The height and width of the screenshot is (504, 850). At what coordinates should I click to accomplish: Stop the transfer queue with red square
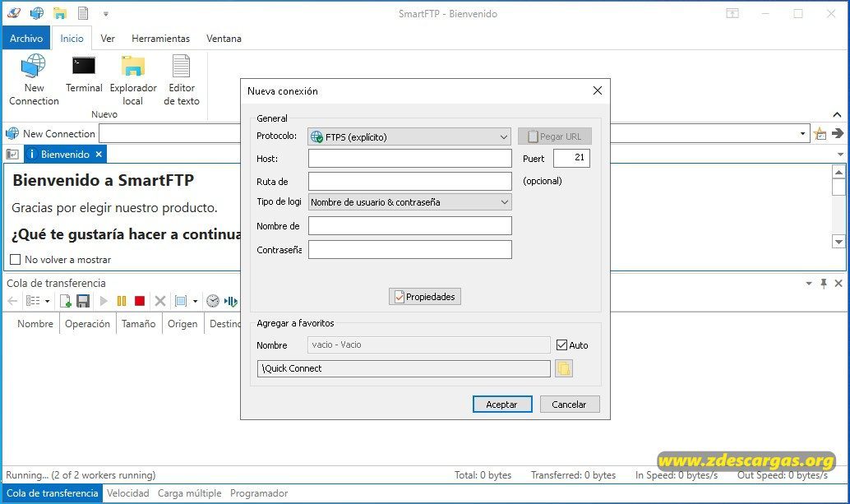[x=139, y=301]
